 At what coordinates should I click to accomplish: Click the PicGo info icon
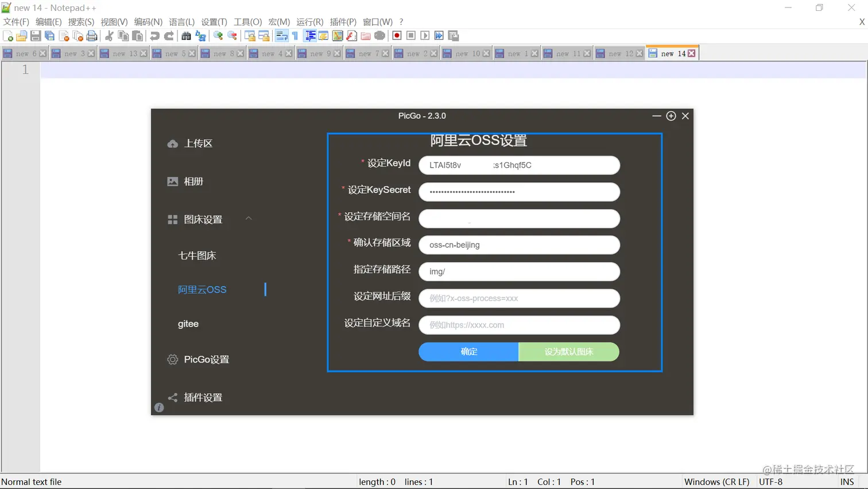tap(159, 407)
